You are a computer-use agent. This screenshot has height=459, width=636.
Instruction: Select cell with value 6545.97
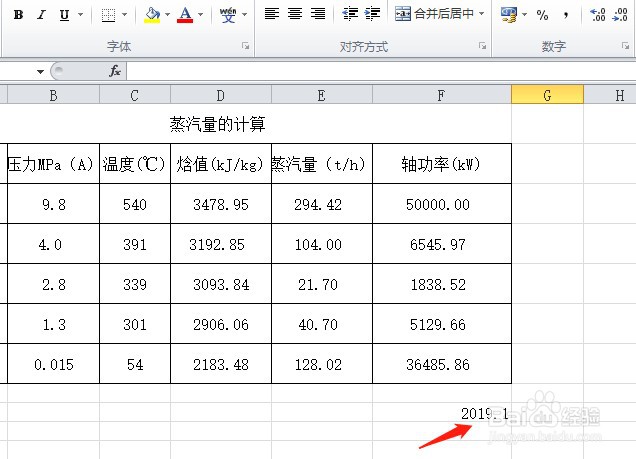[x=442, y=244]
